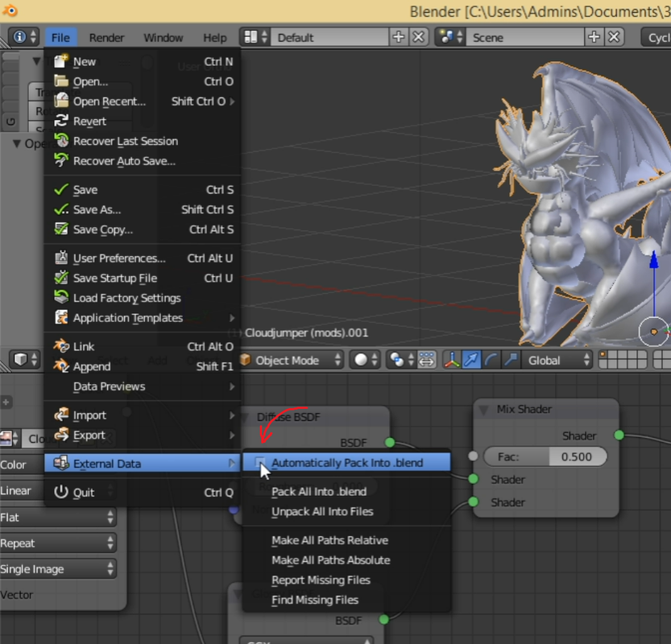Image resolution: width=671 pixels, height=644 pixels.
Task: Collapse the Mix Shader node triangle
Action: tap(484, 410)
